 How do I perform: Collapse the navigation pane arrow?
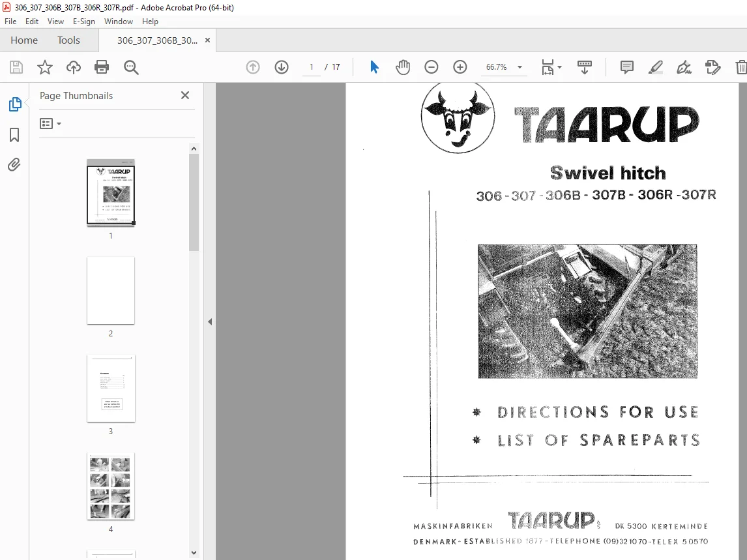210,321
